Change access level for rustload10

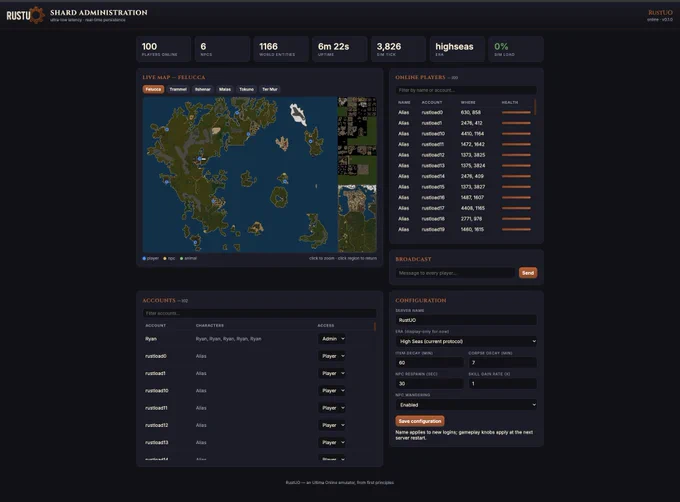332,391
